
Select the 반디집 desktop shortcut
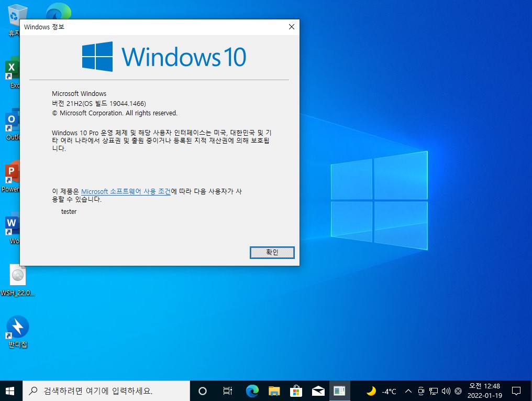pyautogui.click(x=18, y=332)
